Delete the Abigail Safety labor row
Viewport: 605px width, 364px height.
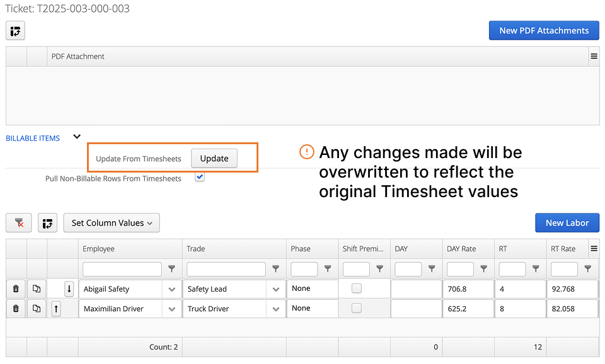coord(16,288)
